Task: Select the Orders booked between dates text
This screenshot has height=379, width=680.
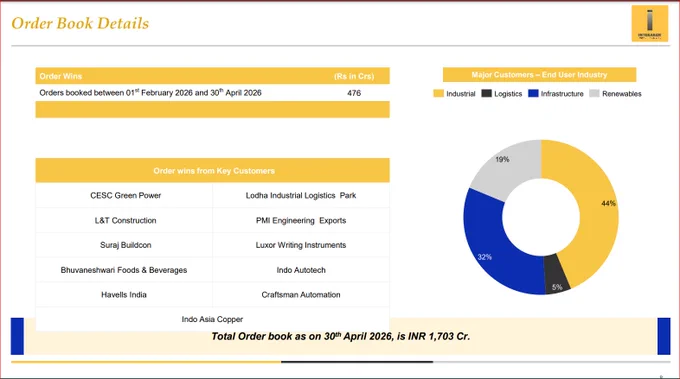Action: pyautogui.click(x=150, y=92)
